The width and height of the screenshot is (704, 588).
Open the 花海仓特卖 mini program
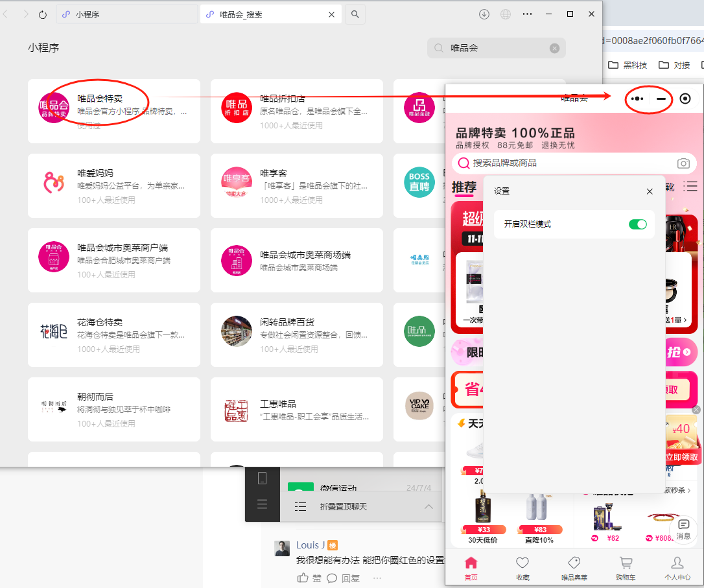[x=114, y=335]
